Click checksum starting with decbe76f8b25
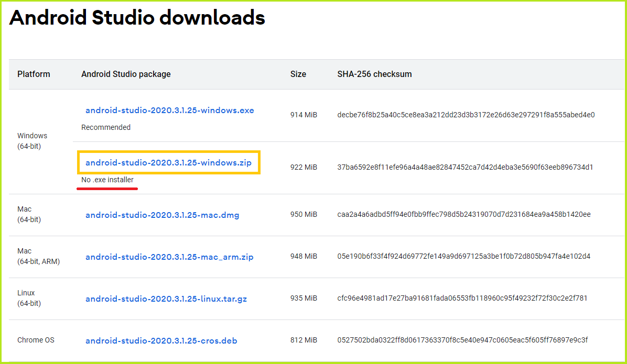627x364 pixels. (x=466, y=115)
